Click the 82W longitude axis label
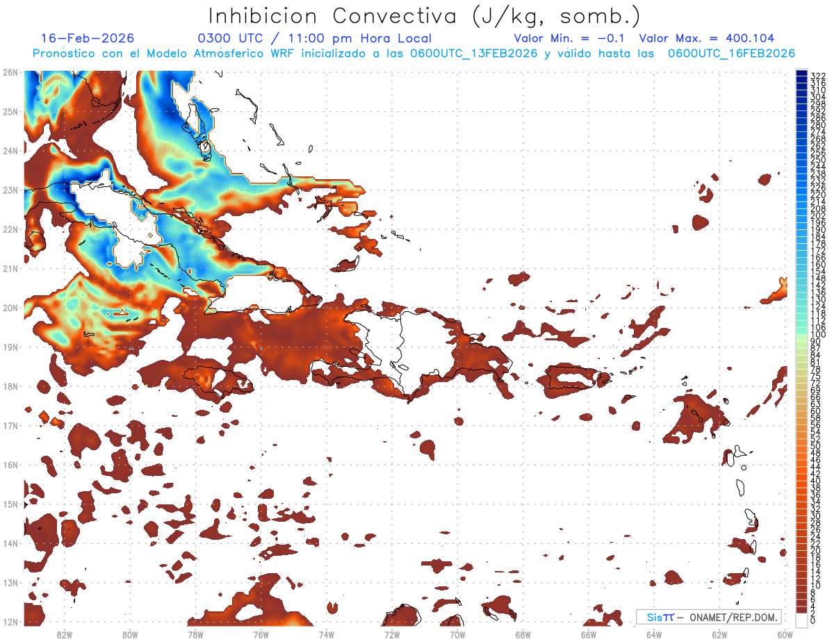 [64, 634]
